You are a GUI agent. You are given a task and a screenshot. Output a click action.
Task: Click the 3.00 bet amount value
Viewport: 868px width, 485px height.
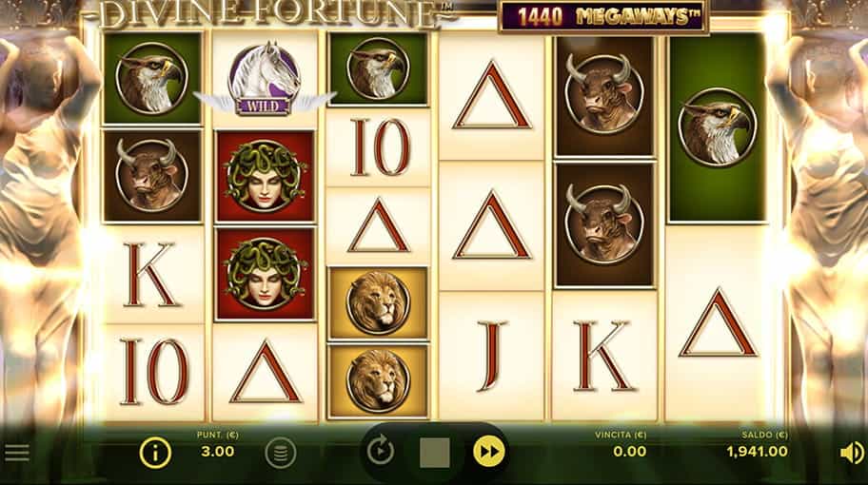click(218, 452)
